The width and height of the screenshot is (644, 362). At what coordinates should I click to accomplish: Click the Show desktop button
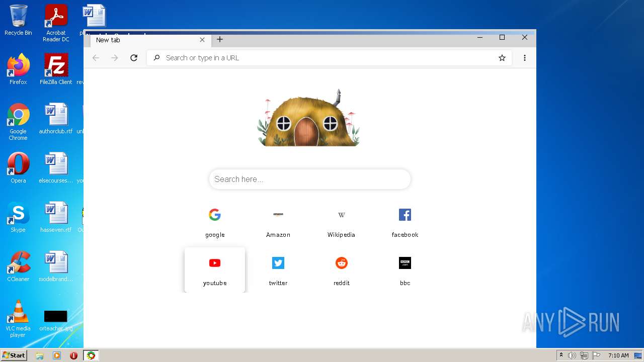[x=638, y=355]
